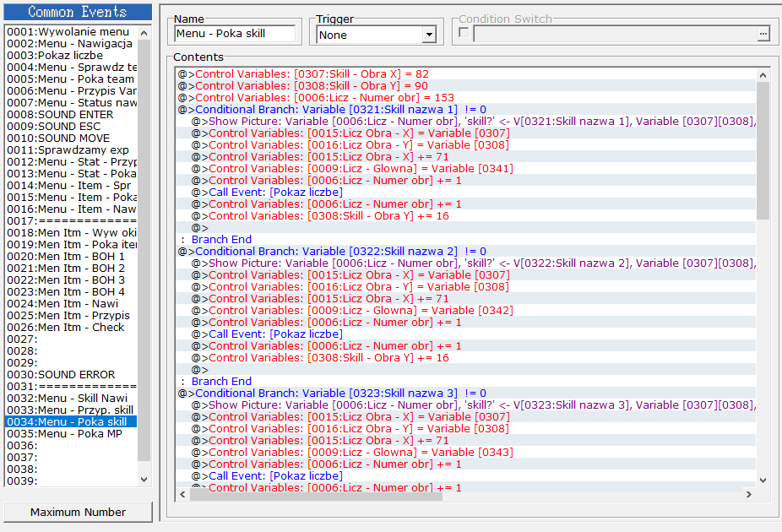The height and width of the screenshot is (532, 782).
Task: Select event 0023:Men Itm - BOH 4
Action: pyautogui.click(x=71, y=292)
